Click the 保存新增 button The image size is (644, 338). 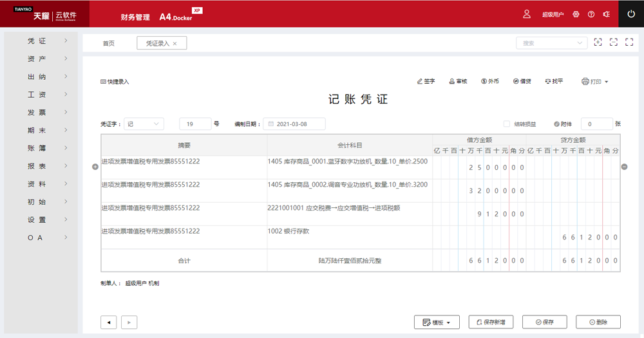(x=491, y=322)
